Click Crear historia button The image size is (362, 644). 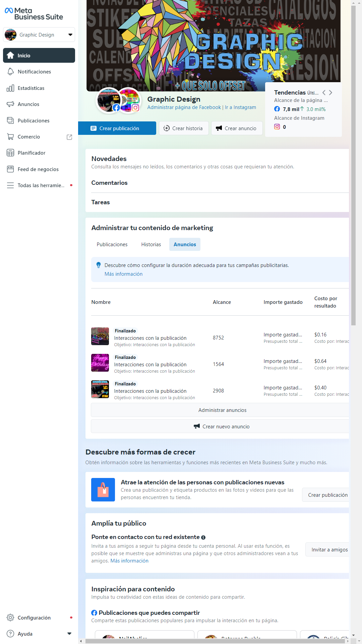(184, 128)
